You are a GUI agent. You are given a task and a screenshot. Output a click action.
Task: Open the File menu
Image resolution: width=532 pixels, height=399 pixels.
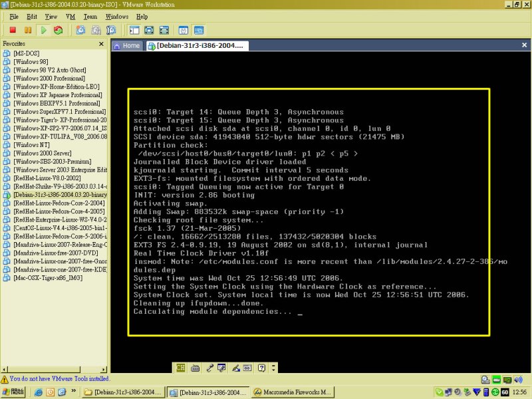point(14,17)
